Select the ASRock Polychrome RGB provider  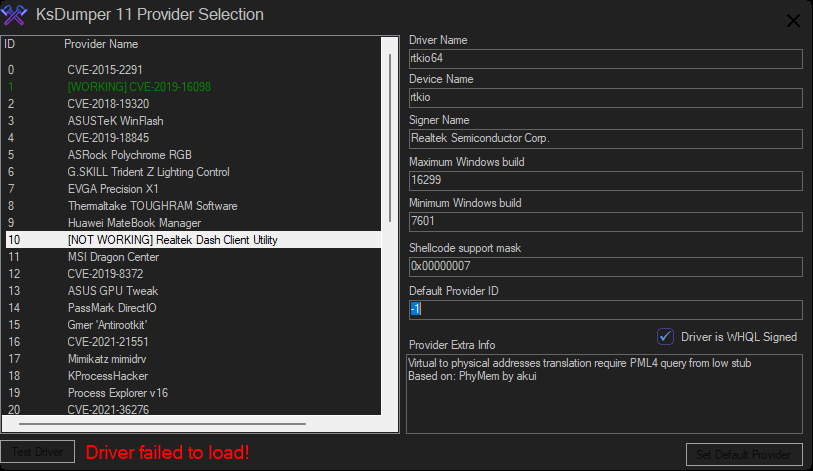click(193, 155)
